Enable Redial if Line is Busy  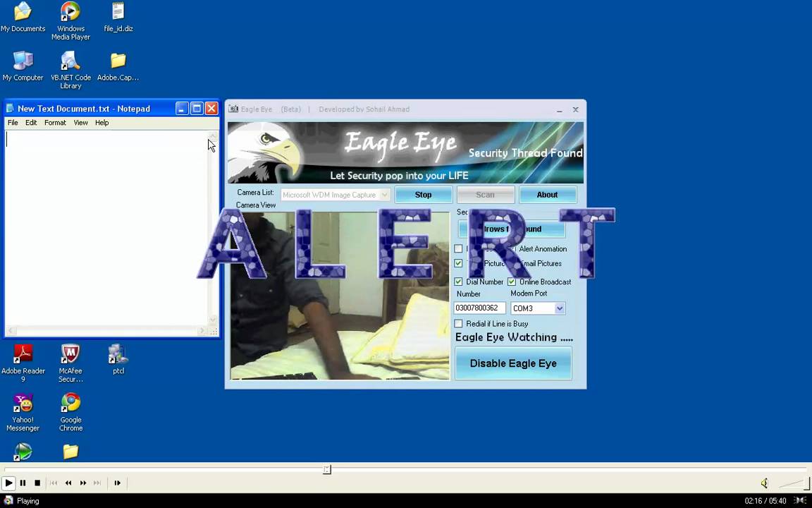click(x=458, y=323)
